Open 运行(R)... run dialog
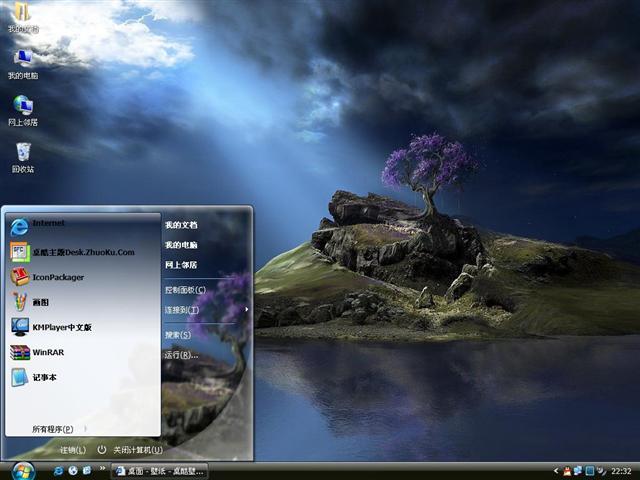Viewport: 640px width, 480px height. coord(181,355)
